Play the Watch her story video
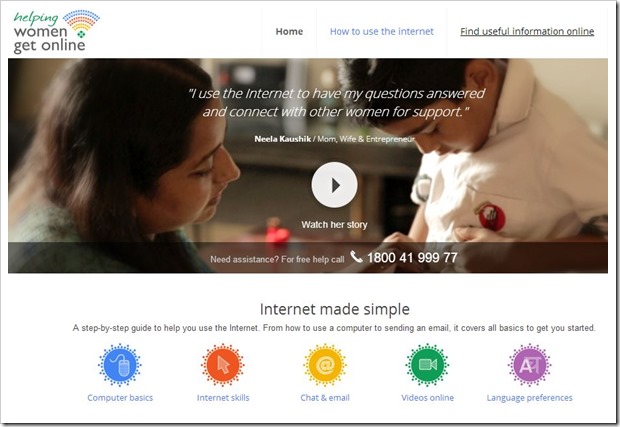Viewport: 620px width, 427px height. click(x=335, y=185)
